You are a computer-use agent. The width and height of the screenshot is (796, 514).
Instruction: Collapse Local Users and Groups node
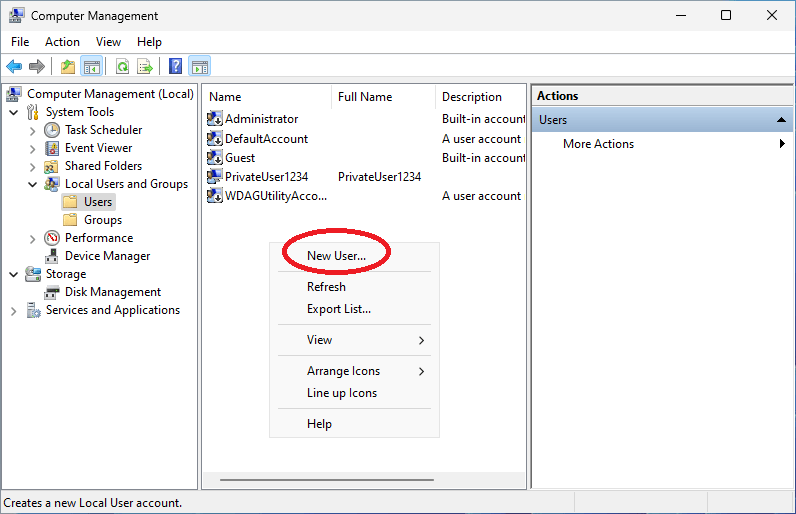(x=32, y=184)
